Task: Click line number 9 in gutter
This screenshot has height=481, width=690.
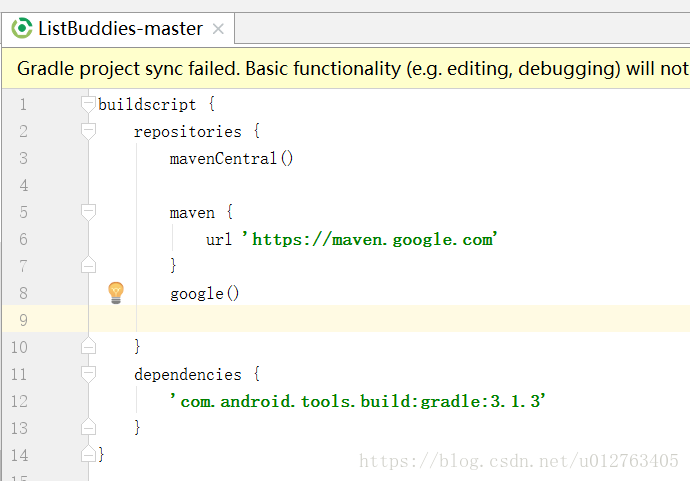Action: [x=23, y=320]
